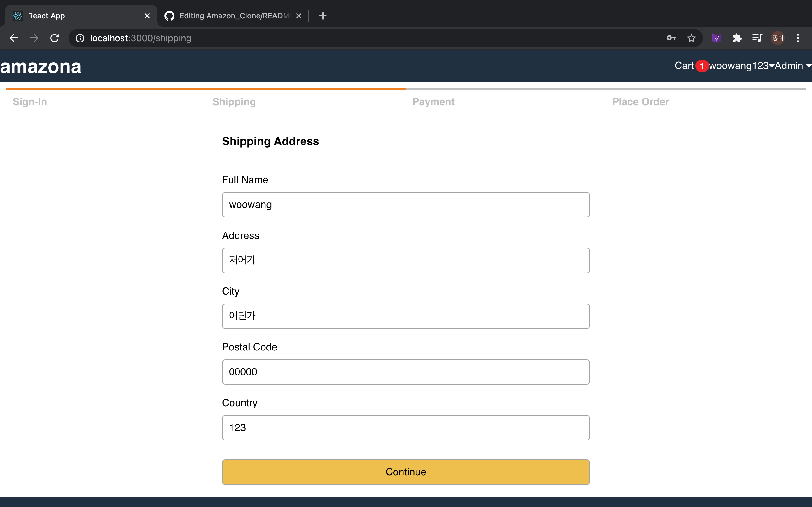
Task: Click the browser back arrow
Action: click(x=14, y=38)
